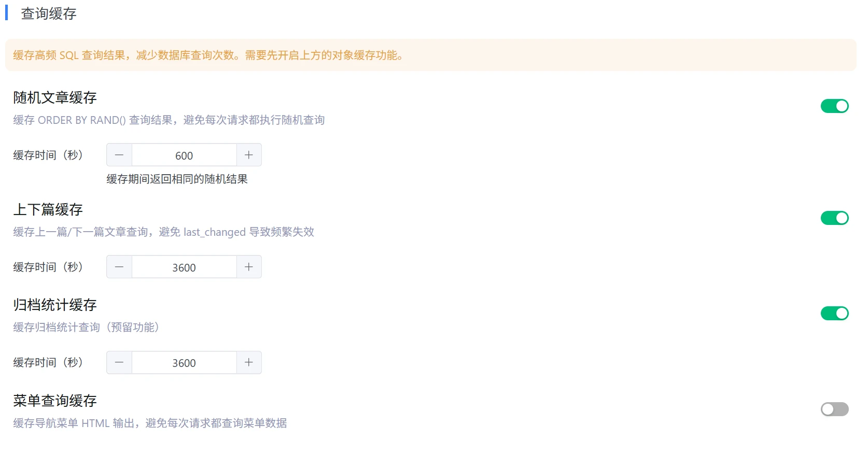Image resolution: width=868 pixels, height=454 pixels.
Task: Focus the 600 seconds input field
Action: [184, 155]
